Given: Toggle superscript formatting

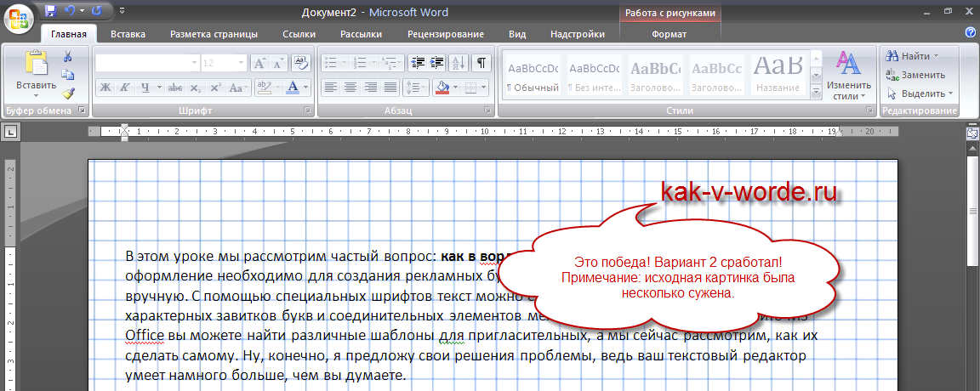Looking at the screenshot, I should (215, 88).
